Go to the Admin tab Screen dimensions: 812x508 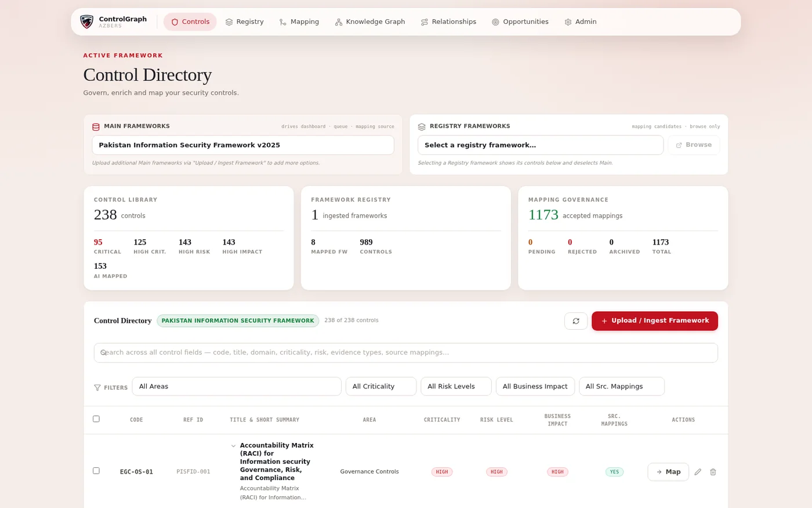click(x=581, y=22)
